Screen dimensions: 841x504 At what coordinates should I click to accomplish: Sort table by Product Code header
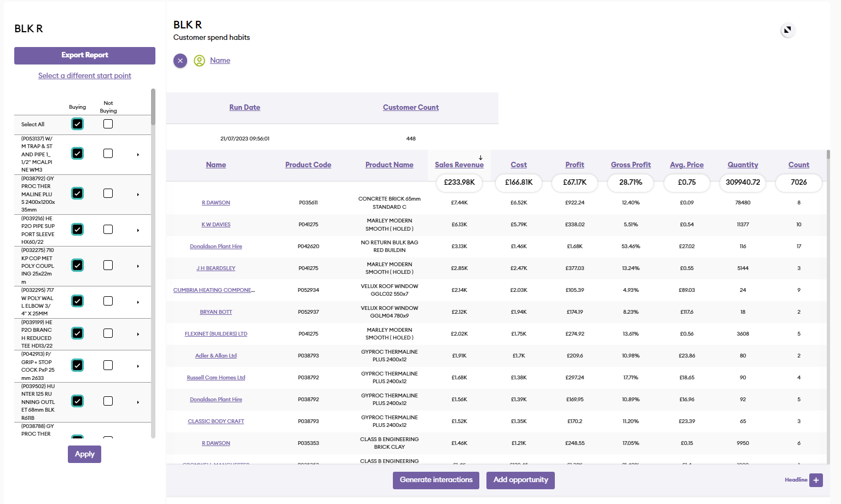point(308,165)
